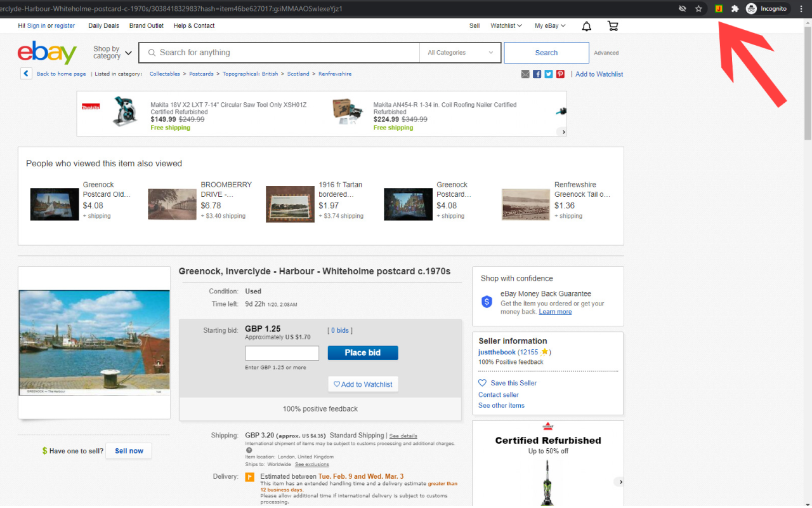
Task: Open Daily Deals in the top navigation
Action: click(103, 26)
